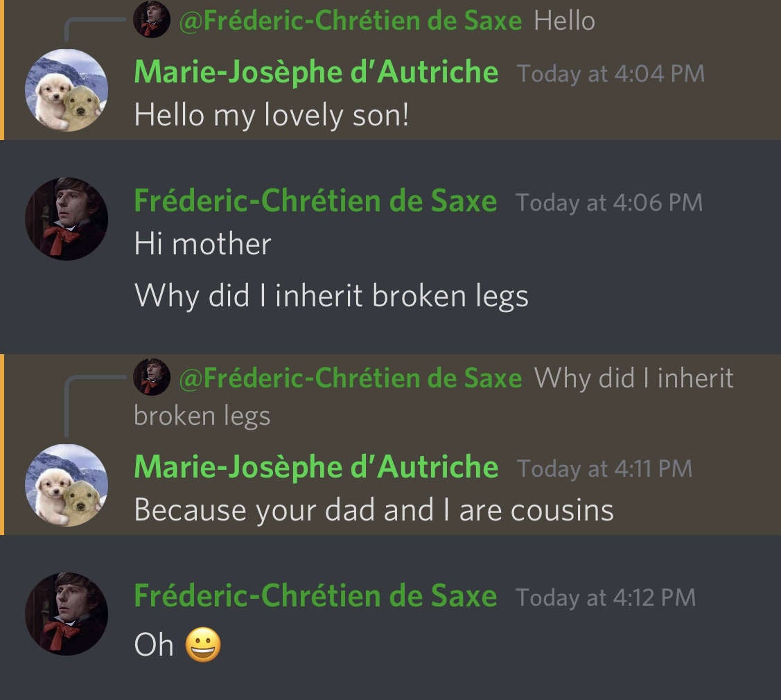This screenshot has width=781, height=700.
Task: Click the @Fréderic-Chrétien mention before the "Hello" preview
Action: point(350,21)
